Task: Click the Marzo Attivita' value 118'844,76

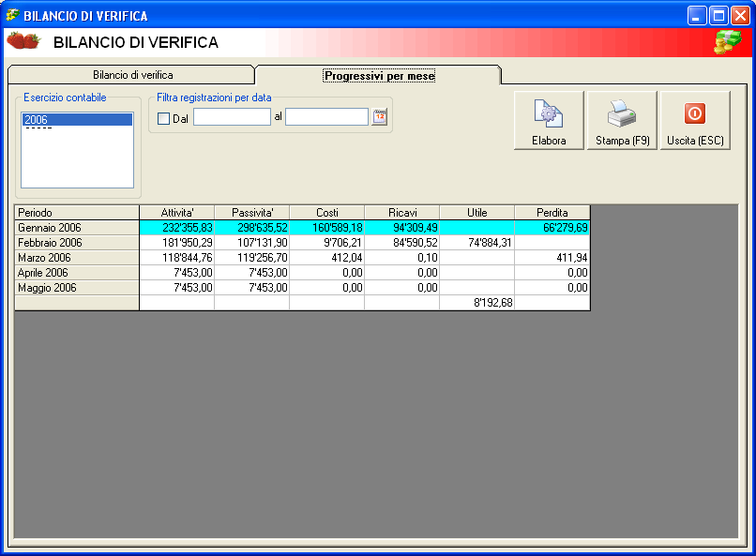Action: point(177,258)
